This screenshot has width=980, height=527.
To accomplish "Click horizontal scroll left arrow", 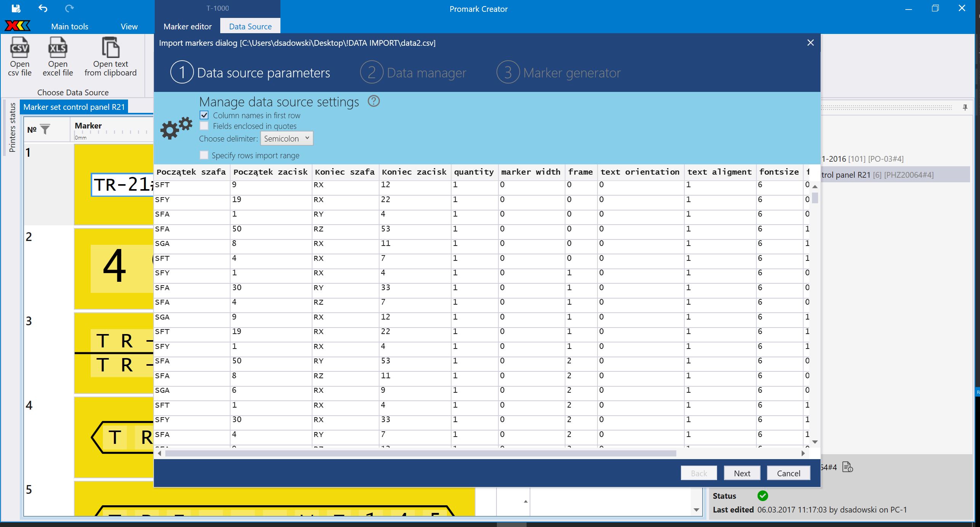I will 160,453.
